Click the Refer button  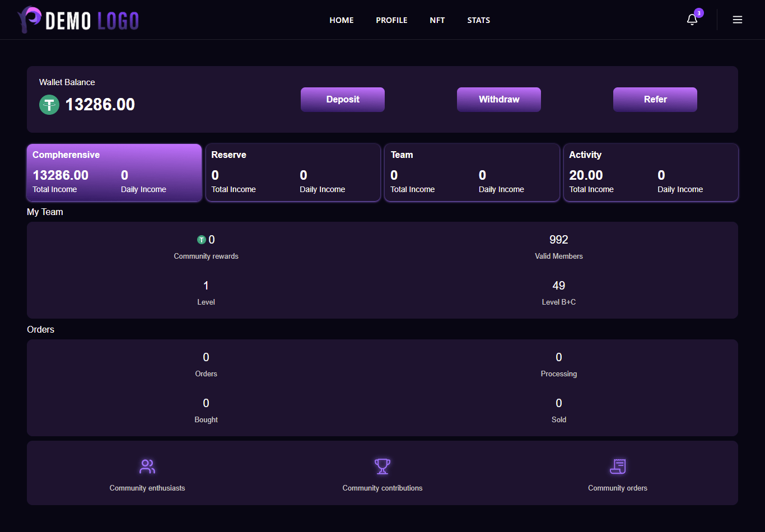click(x=655, y=100)
